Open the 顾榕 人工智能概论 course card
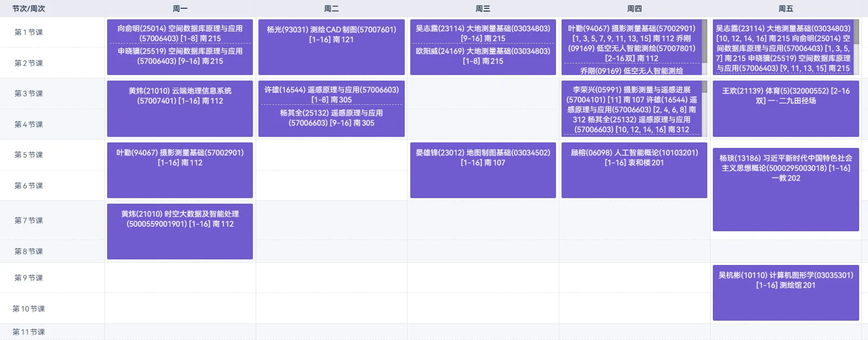The width and height of the screenshot is (868, 340). [x=634, y=170]
